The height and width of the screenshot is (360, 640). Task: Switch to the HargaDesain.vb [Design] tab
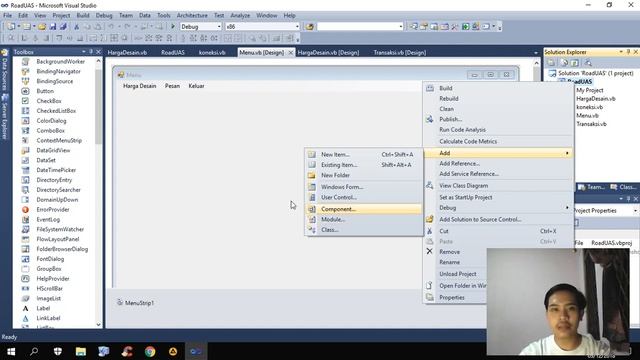point(329,53)
